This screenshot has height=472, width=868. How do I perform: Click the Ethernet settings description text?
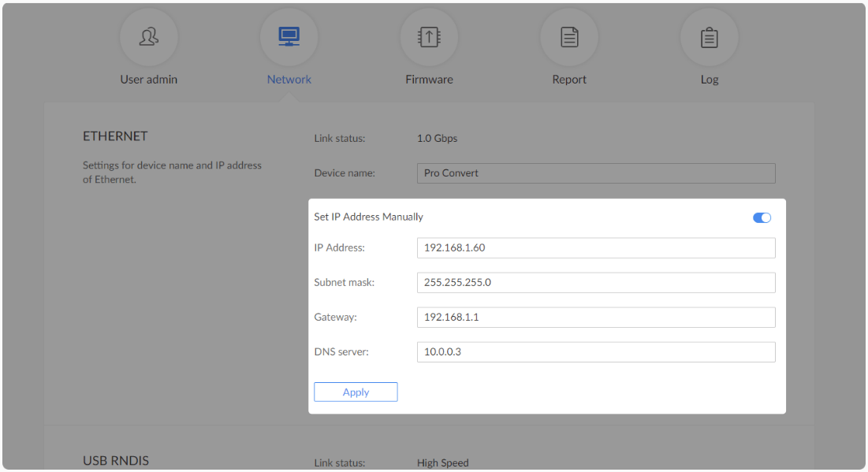172,172
